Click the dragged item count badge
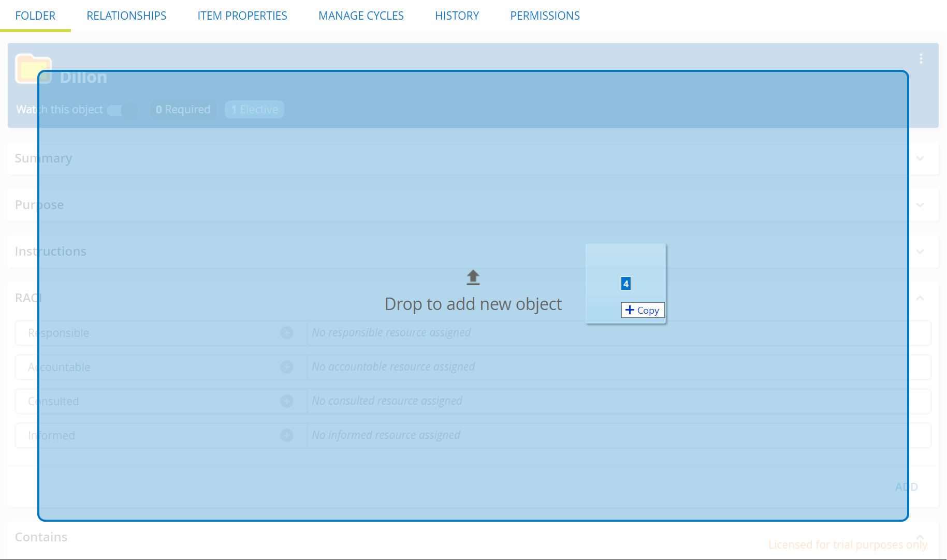 (625, 284)
